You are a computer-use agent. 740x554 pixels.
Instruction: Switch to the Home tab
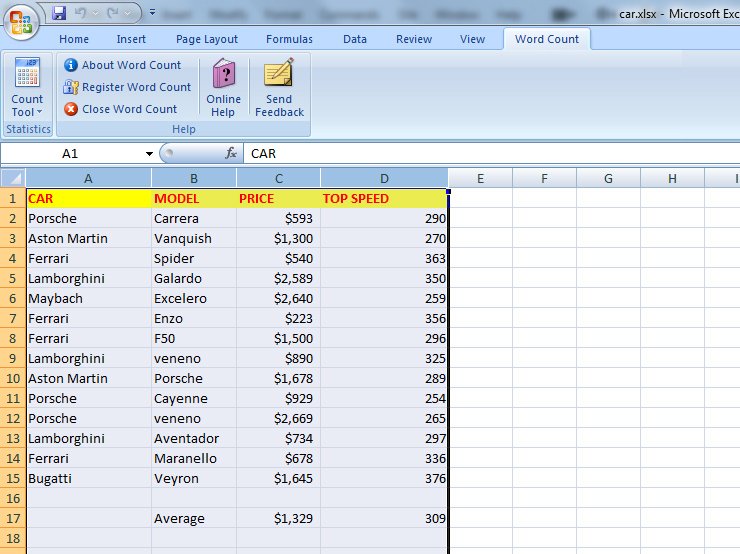74,39
